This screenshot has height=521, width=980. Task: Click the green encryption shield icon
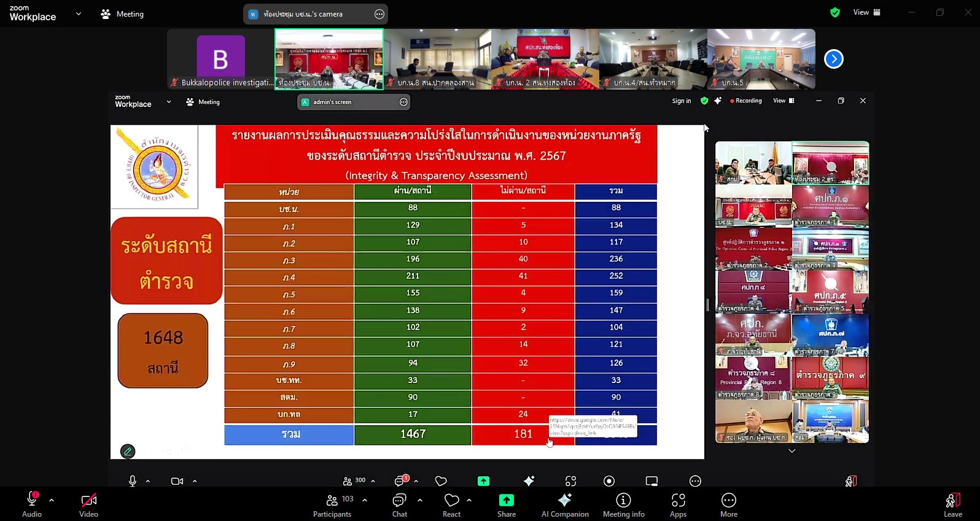tap(835, 12)
